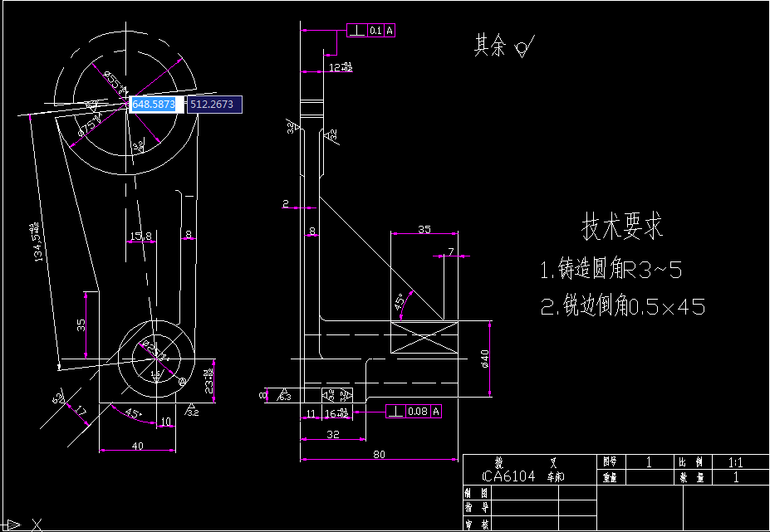Click the active 648.5873 coordinate input box
The height and width of the screenshot is (532, 770).
coord(154,104)
